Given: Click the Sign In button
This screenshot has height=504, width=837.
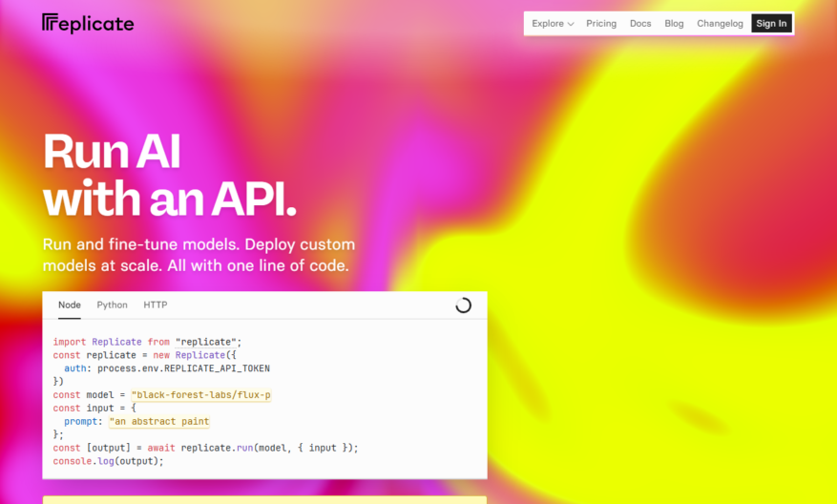Looking at the screenshot, I should click(771, 24).
